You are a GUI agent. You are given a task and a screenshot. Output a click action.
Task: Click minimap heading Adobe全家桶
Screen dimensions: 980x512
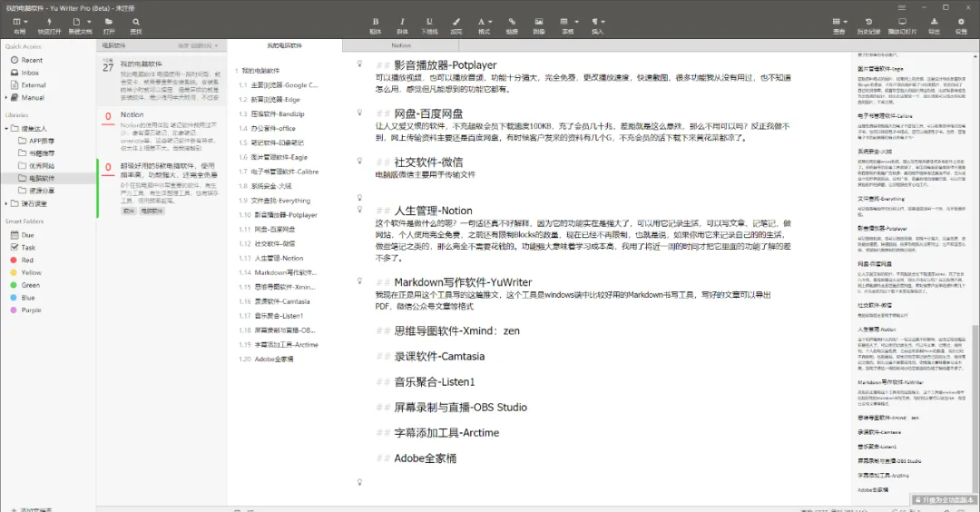[873, 490]
